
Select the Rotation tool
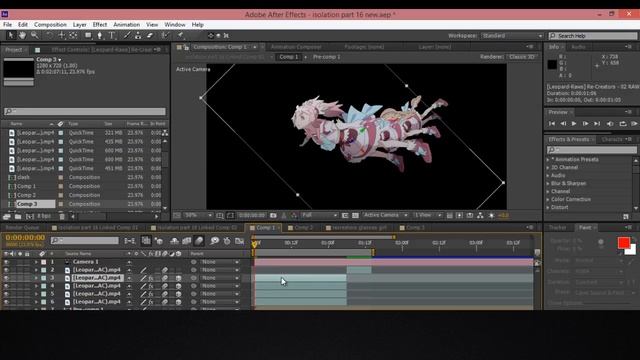pos(49,36)
